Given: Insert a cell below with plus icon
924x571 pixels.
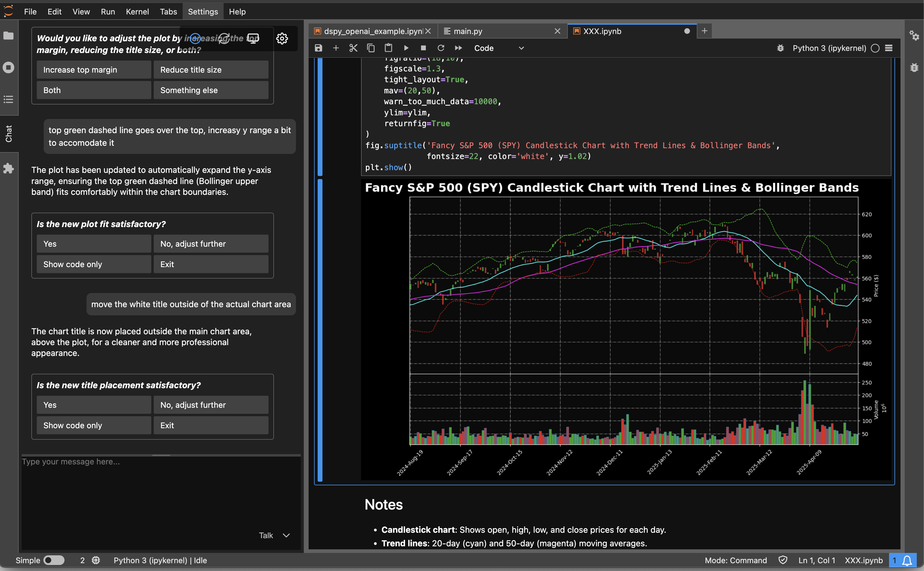Looking at the screenshot, I should pyautogui.click(x=336, y=48).
